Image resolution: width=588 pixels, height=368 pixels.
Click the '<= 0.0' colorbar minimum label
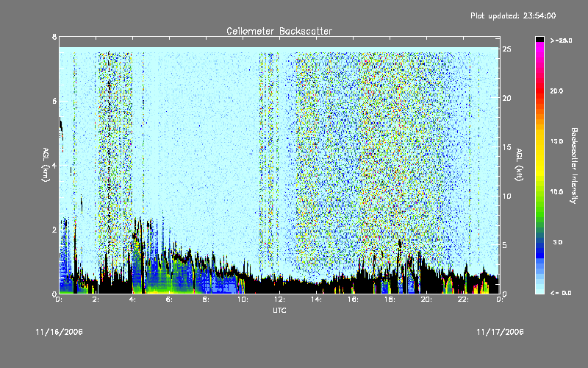[x=562, y=293]
